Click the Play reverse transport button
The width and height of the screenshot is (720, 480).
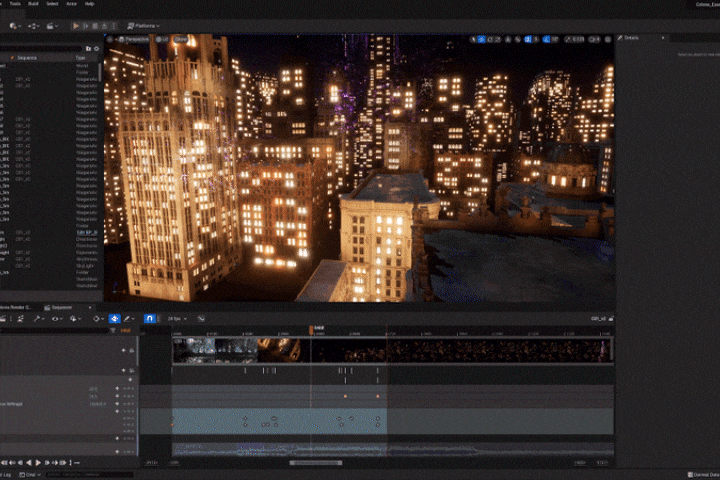(29, 463)
